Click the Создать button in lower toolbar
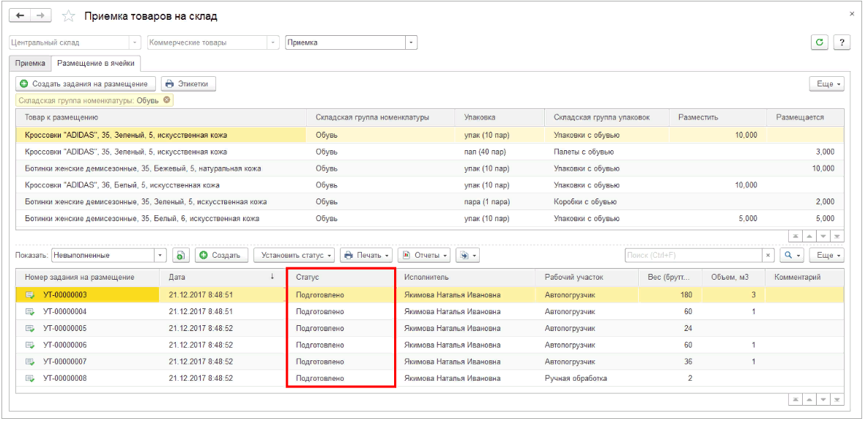 (221, 255)
